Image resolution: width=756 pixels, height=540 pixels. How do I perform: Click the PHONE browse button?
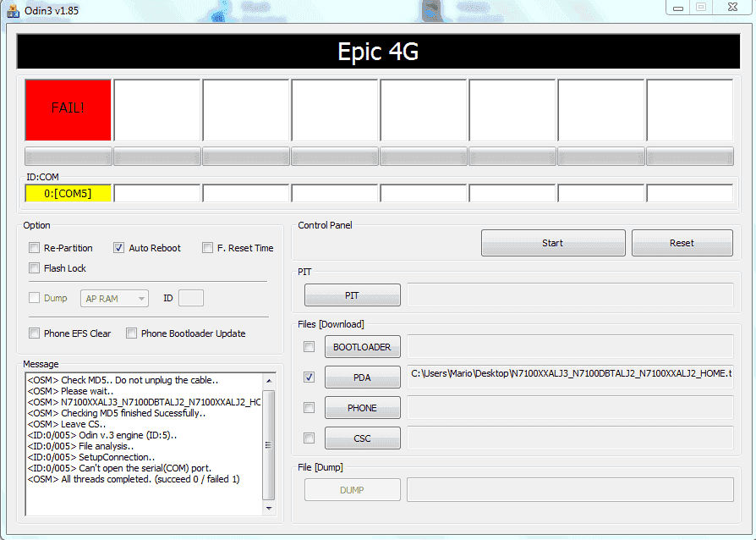(x=363, y=408)
